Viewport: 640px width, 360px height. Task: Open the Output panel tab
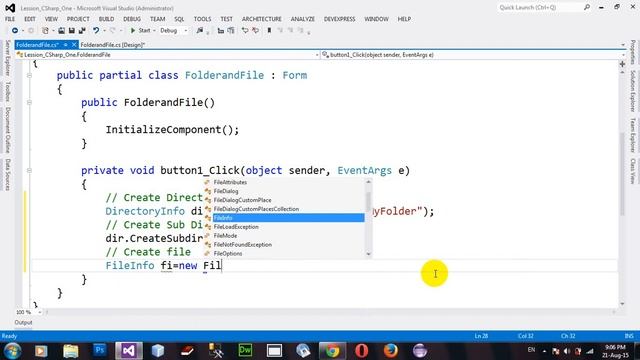tap(23, 322)
